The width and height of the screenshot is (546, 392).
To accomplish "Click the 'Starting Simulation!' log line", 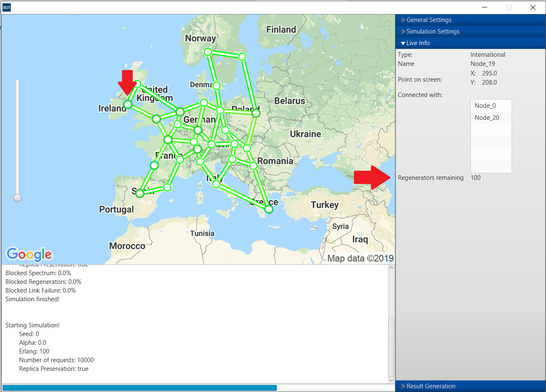I will click(x=32, y=325).
